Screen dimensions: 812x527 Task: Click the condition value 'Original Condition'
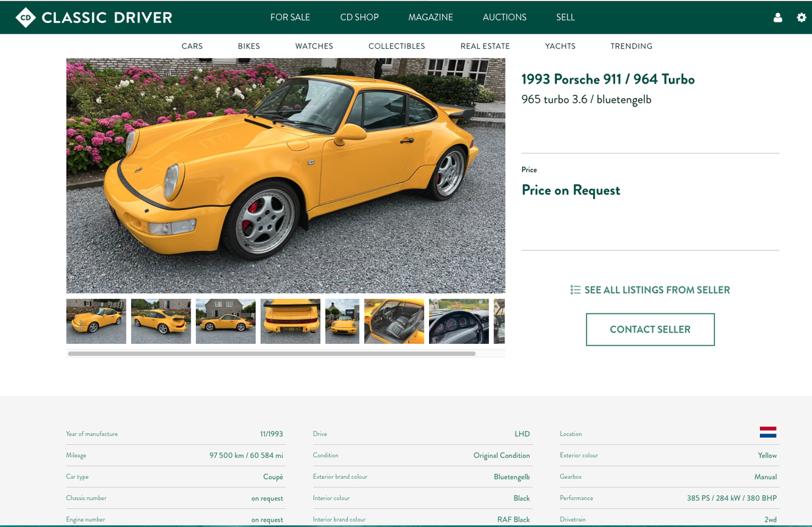[x=502, y=455]
